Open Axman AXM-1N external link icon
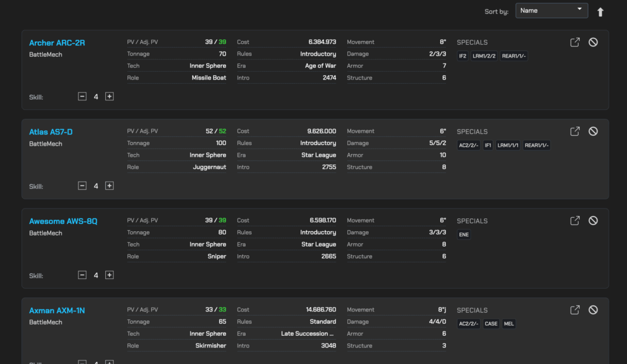Image resolution: width=627 pixels, height=364 pixels. (575, 310)
